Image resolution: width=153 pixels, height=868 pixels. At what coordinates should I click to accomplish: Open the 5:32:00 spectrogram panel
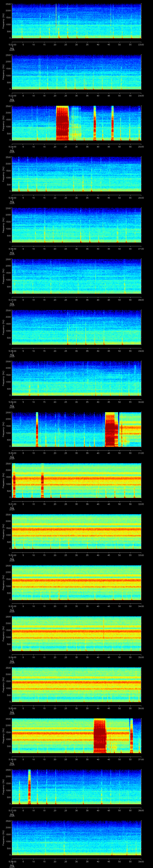pos(76,531)
